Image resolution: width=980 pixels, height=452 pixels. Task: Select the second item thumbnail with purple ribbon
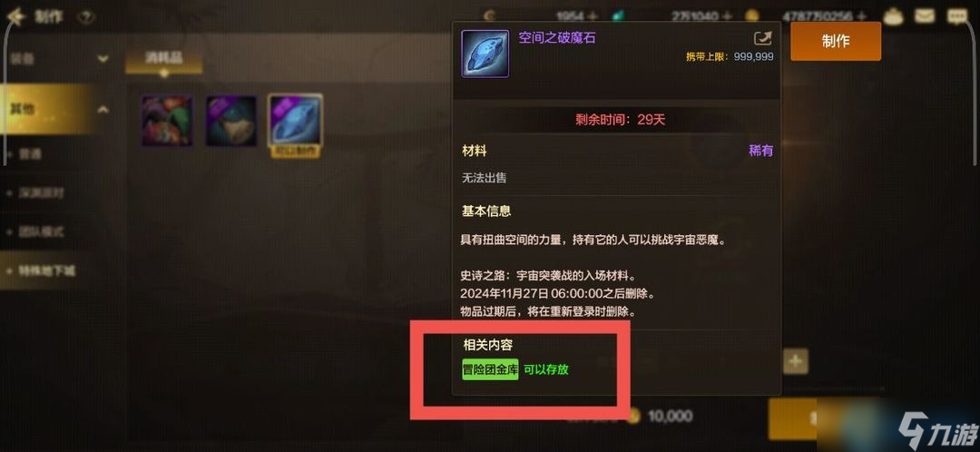pyautogui.click(x=231, y=121)
